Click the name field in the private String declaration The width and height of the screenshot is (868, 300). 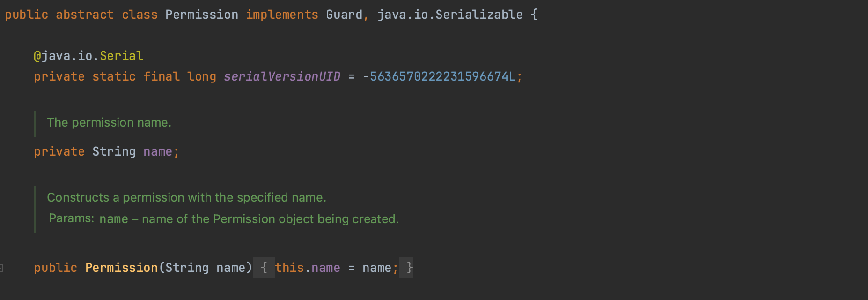click(x=158, y=151)
